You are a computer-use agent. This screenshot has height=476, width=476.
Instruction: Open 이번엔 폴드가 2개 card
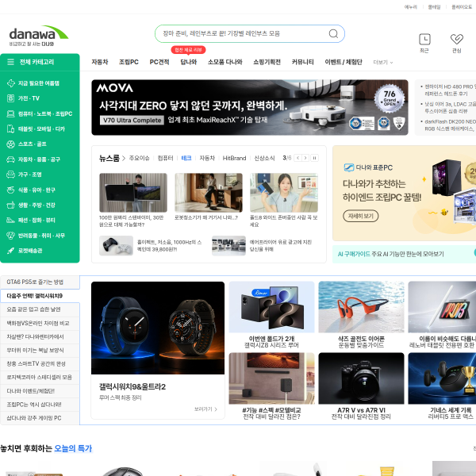(271, 315)
